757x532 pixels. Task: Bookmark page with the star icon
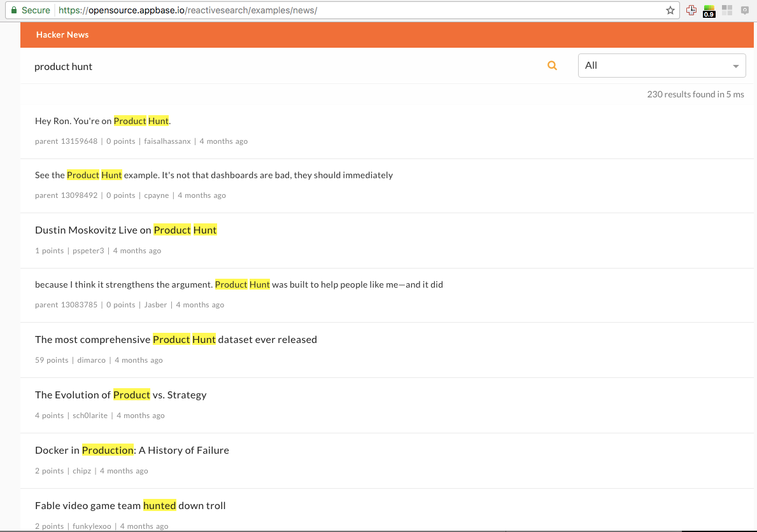(670, 10)
